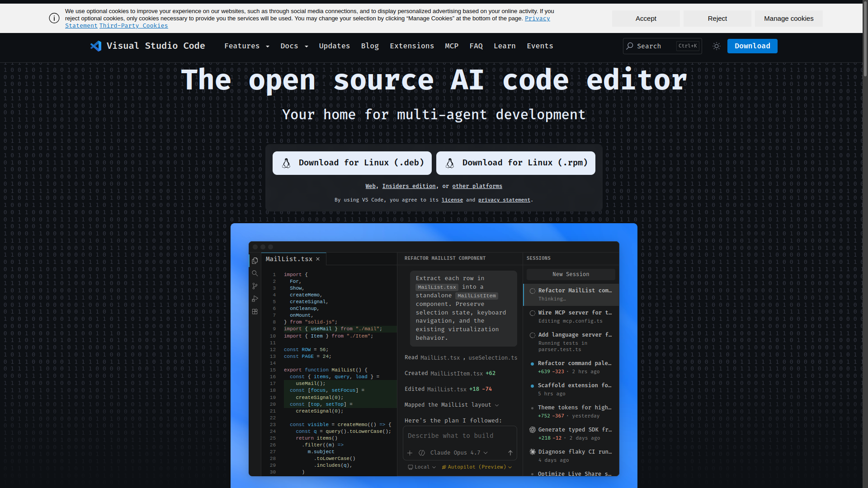
Task: Open the Third-Party Cookies link
Action: [x=133, y=26]
